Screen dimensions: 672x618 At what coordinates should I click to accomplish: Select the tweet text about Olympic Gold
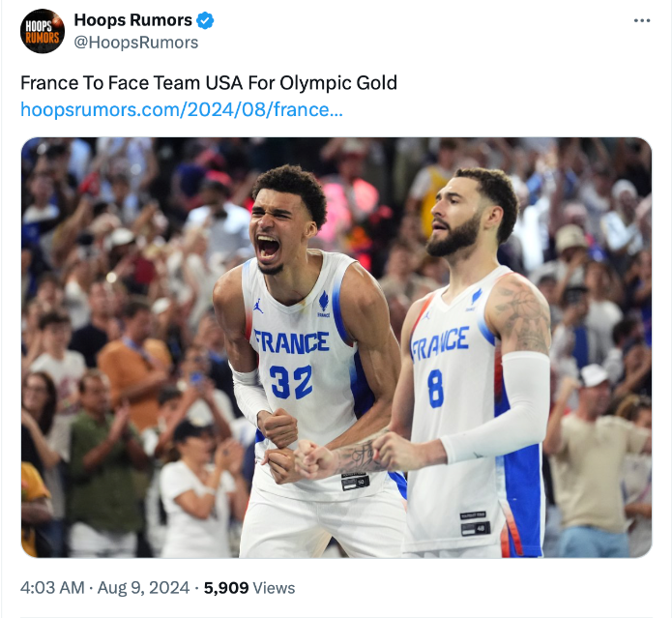click(x=209, y=83)
